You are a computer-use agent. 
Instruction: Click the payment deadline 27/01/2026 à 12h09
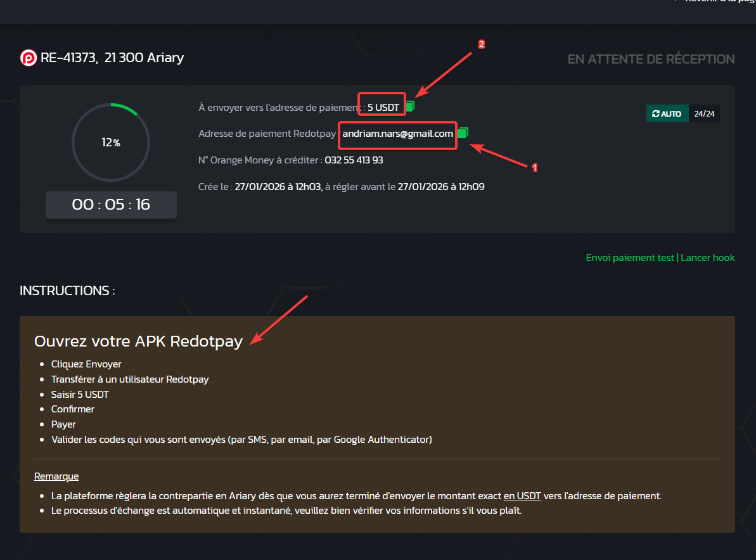click(x=441, y=186)
